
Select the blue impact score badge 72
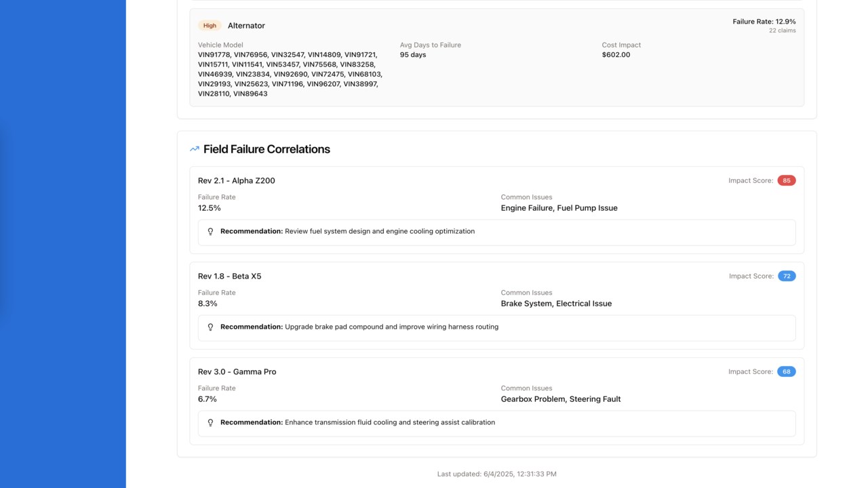[x=786, y=277]
